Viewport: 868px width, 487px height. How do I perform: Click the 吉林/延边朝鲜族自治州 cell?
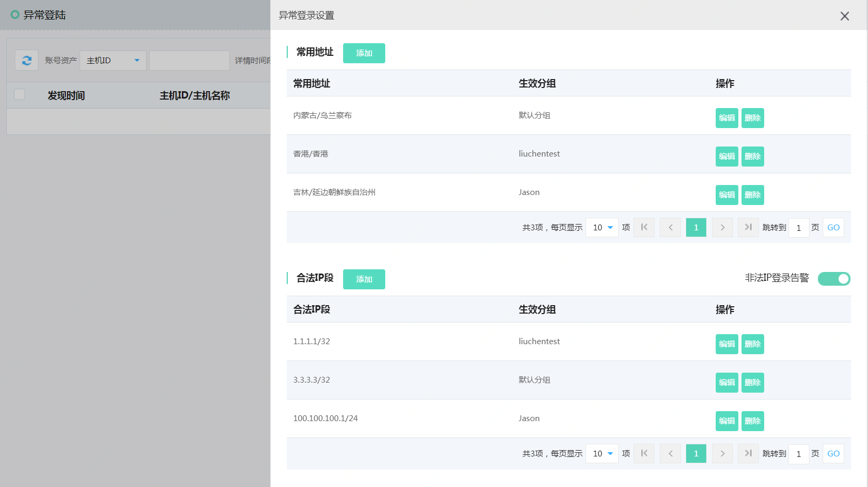(334, 192)
